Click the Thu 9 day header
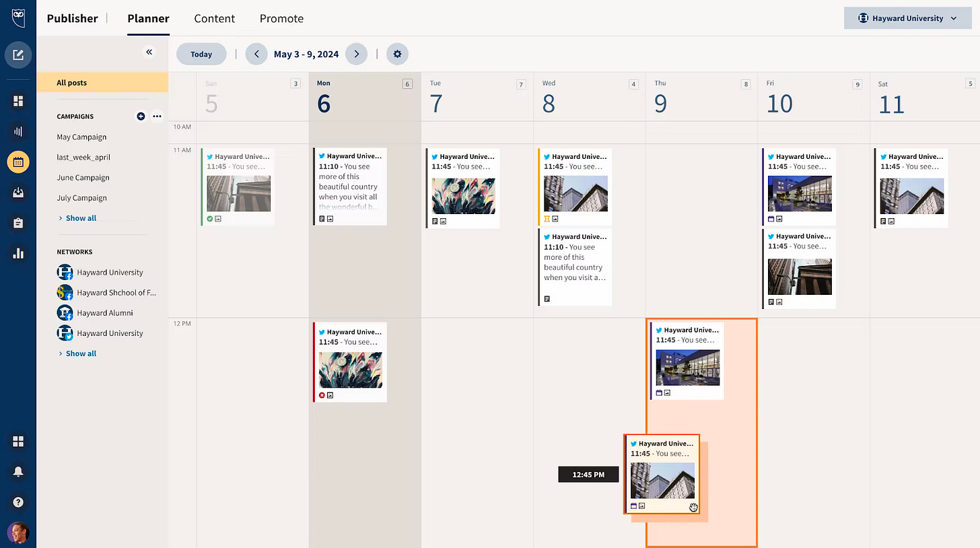The height and width of the screenshot is (548, 980). [x=701, y=97]
